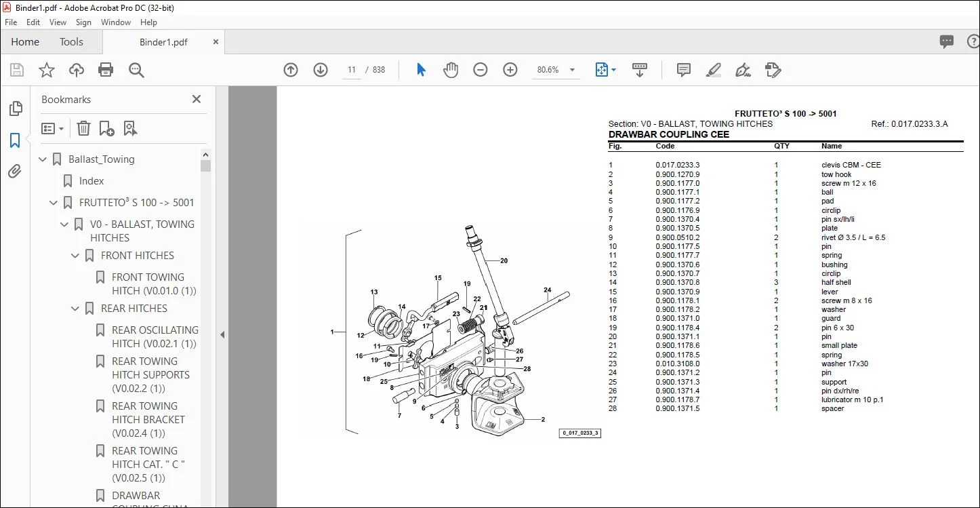Open REAR TOWING HITCH SUPPORTS bookmark
The height and width of the screenshot is (508, 980).
click(x=151, y=375)
